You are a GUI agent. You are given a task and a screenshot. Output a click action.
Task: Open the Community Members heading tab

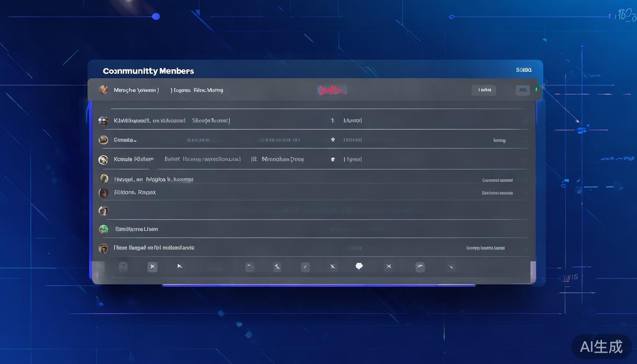click(148, 71)
